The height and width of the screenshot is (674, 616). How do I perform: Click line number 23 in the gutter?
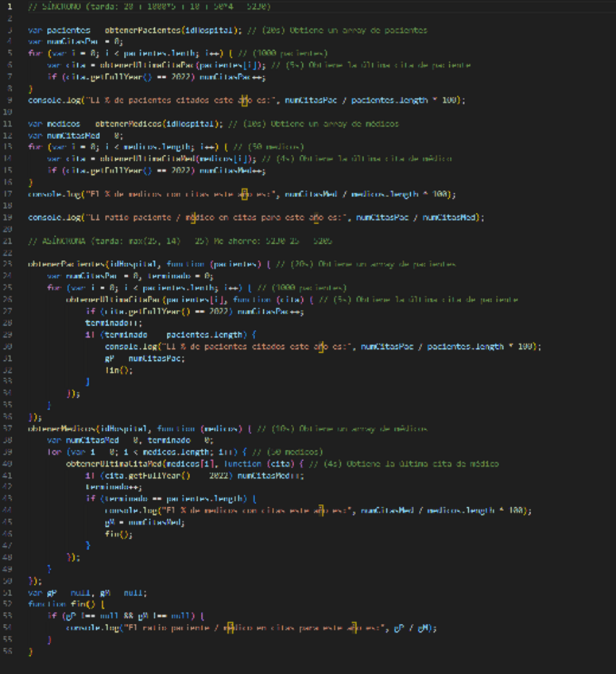click(9, 264)
